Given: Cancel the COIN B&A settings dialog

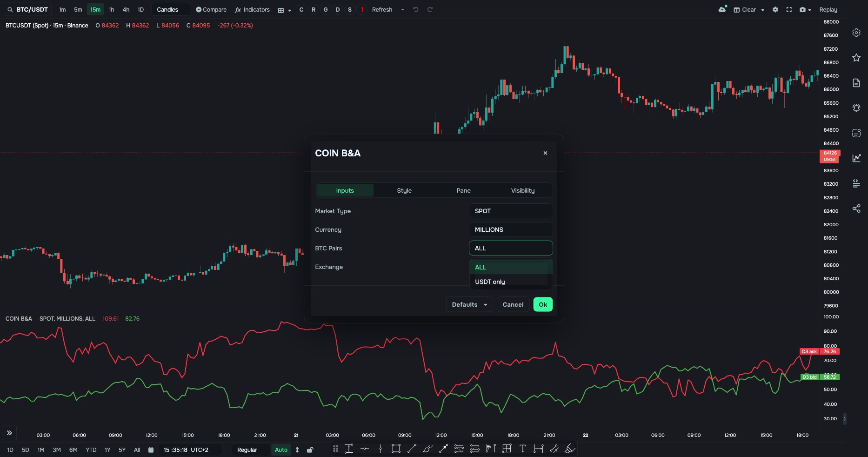Looking at the screenshot, I should tap(513, 304).
